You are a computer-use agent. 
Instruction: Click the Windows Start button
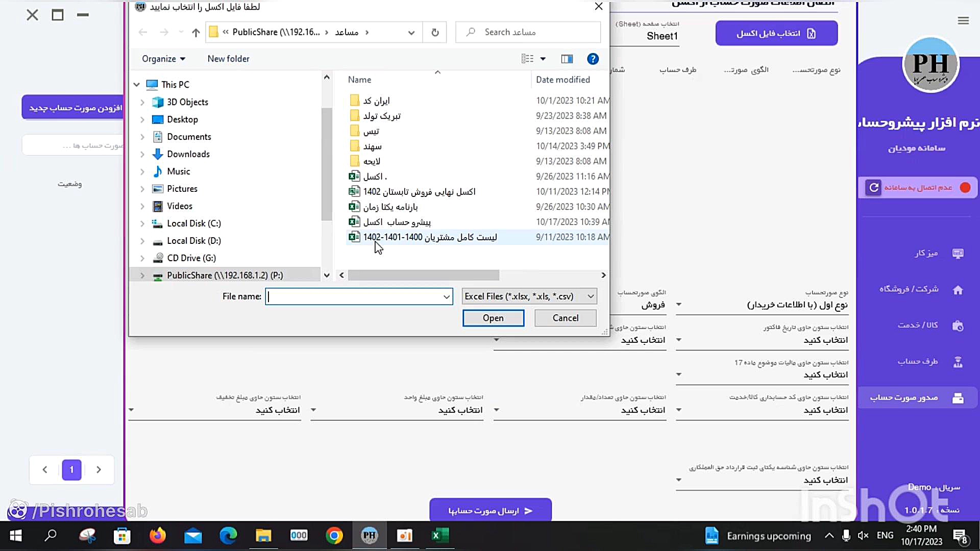(15, 536)
